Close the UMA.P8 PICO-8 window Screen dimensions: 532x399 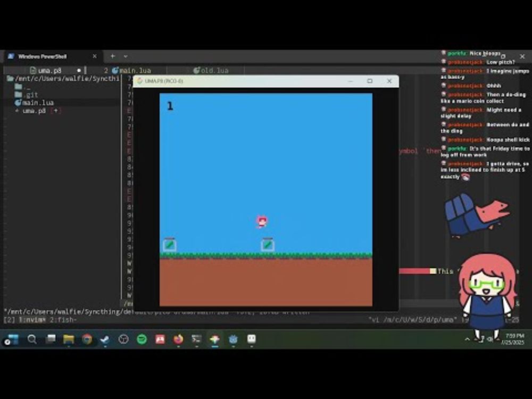(389, 81)
